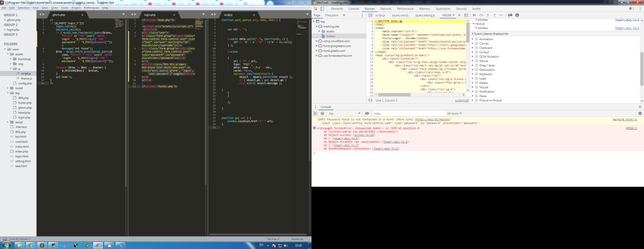Screen dimensions: 644x249
Task: Expand the install folder in the Sublime sidebar
Action: pos(7,88)
